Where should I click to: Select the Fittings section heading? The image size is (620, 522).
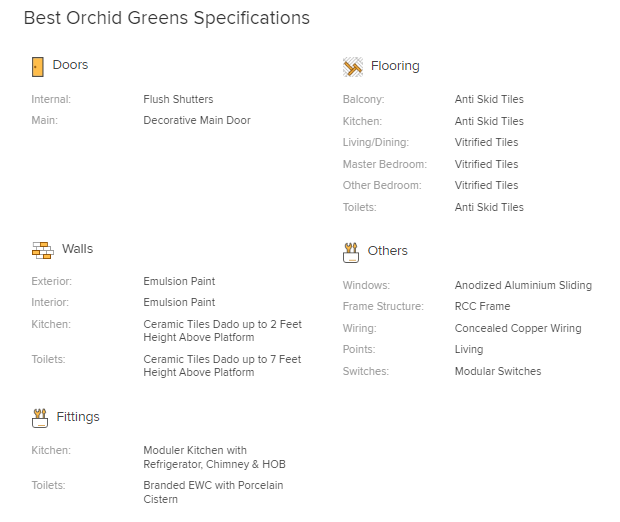point(78,417)
